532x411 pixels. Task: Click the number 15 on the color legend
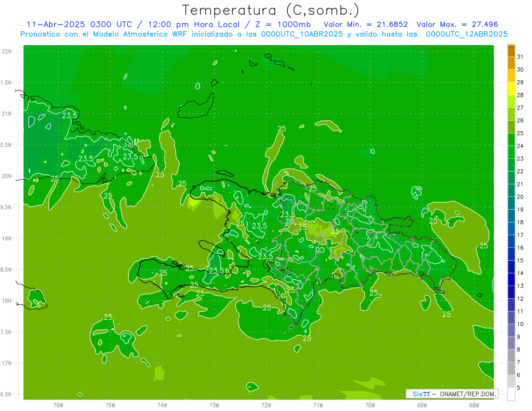(x=520, y=260)
